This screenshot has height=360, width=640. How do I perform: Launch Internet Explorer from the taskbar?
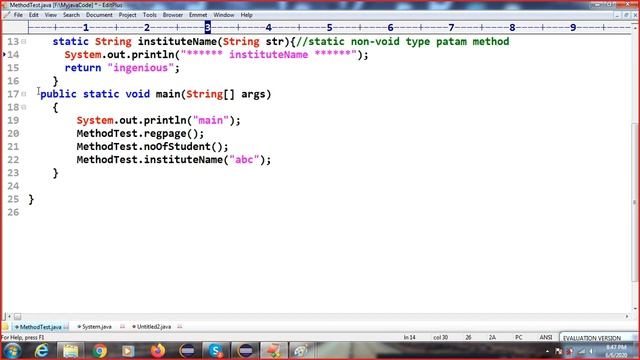[x=42, y=351]
